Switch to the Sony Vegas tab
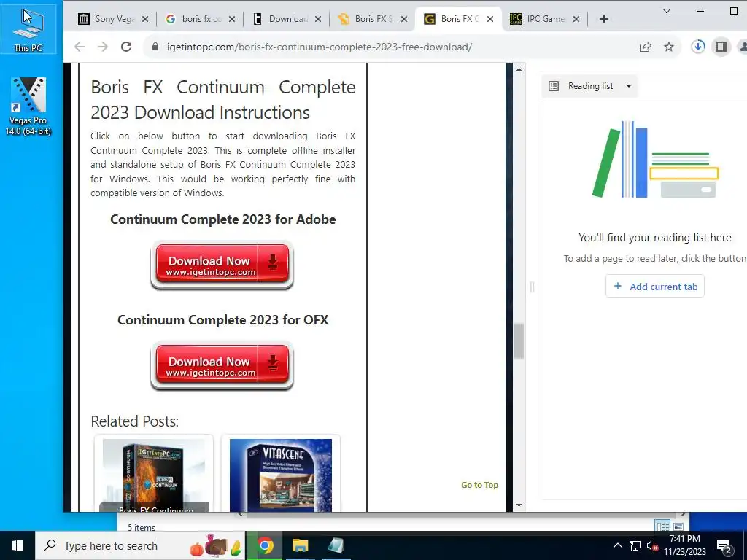Image resolution: width=747 pixels, height=560 pixels. (x=115, y=19)
